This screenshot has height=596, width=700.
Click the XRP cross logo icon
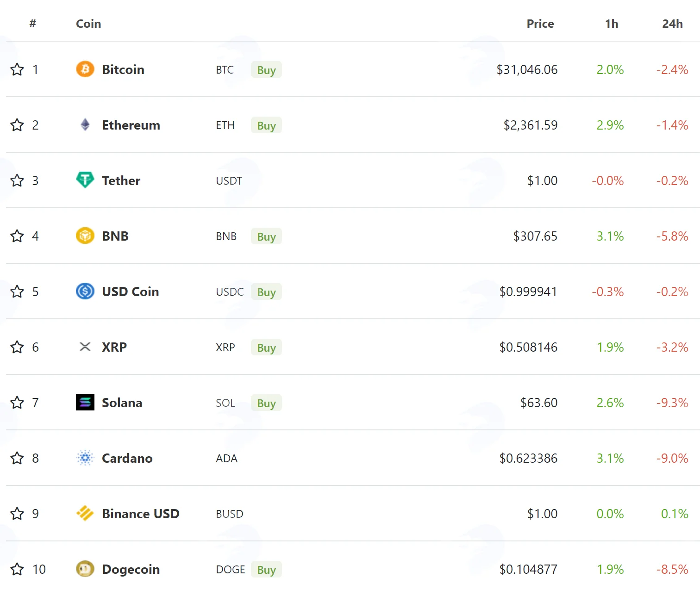(x=85, y=347)
